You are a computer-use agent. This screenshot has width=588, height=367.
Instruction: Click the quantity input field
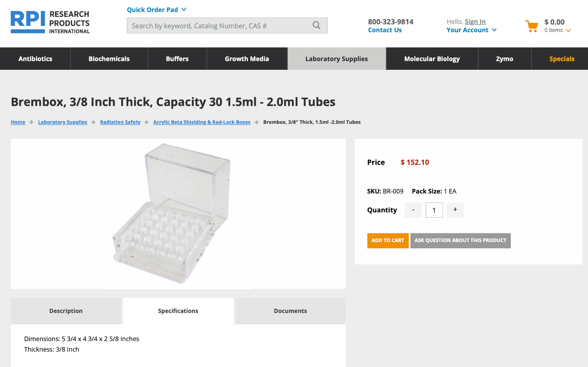[x=434, y=210]
